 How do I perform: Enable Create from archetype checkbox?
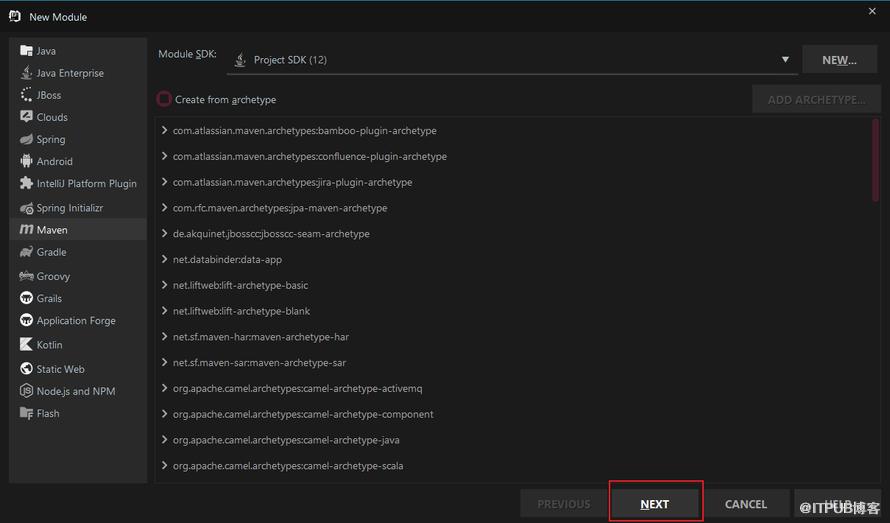[x=163, y=99]
